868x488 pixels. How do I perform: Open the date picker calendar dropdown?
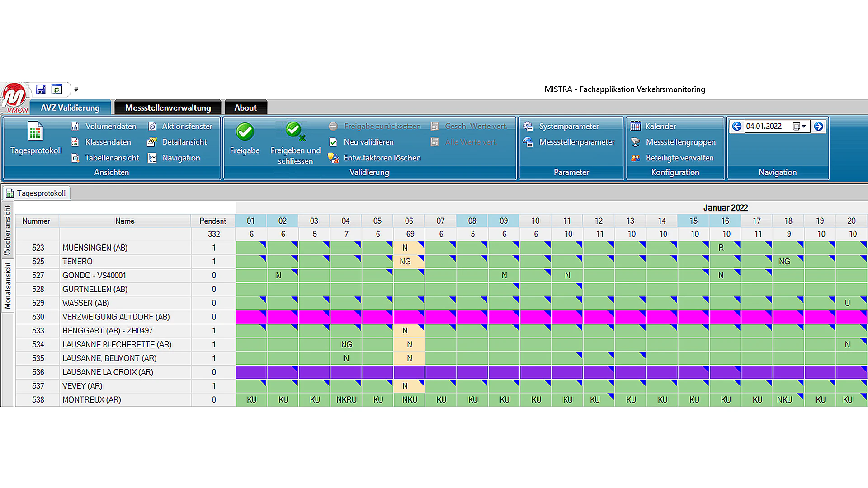(799, 127)
